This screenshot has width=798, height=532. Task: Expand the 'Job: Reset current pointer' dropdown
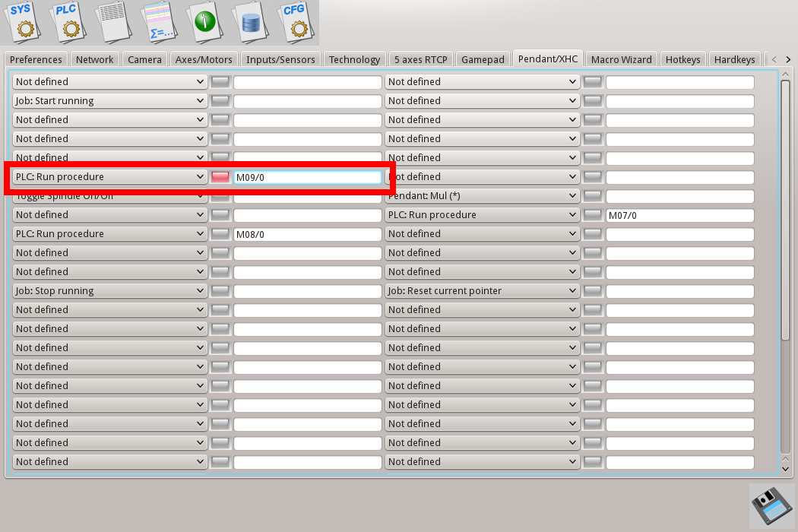tap(483, 291)
